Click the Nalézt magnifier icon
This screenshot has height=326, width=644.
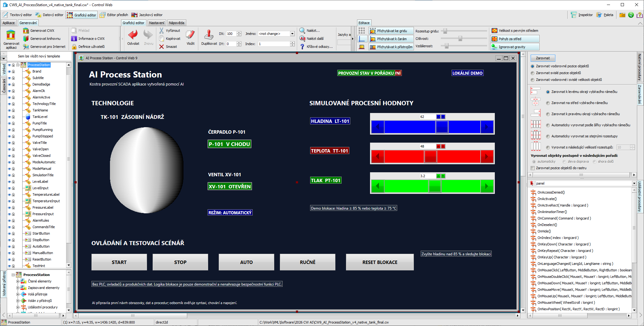(302, 31)
